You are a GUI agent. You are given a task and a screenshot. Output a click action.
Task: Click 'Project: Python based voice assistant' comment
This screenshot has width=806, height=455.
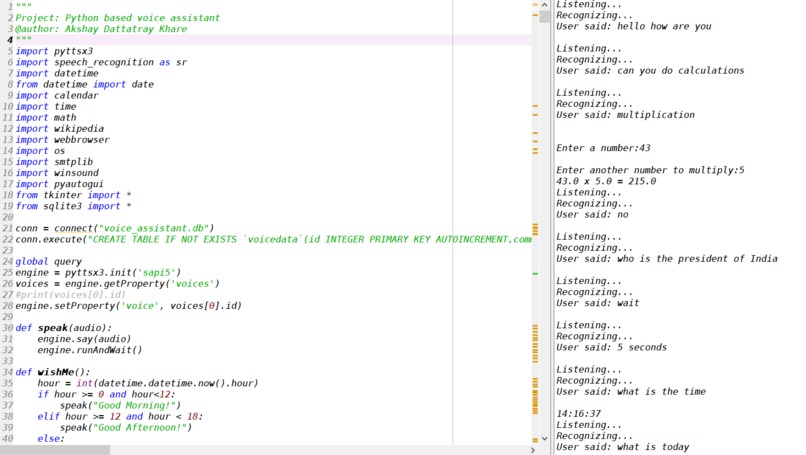pos(118,18)
